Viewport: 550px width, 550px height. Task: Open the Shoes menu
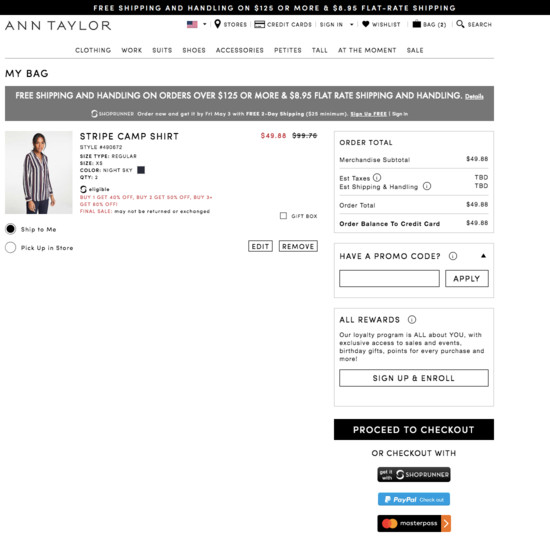click(194, 50)
